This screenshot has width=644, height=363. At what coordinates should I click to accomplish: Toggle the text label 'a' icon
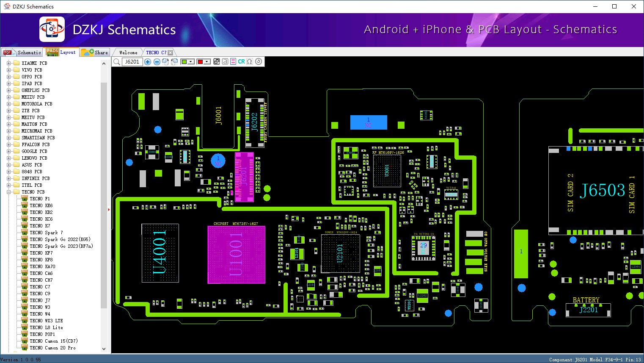tap(225, 61)
